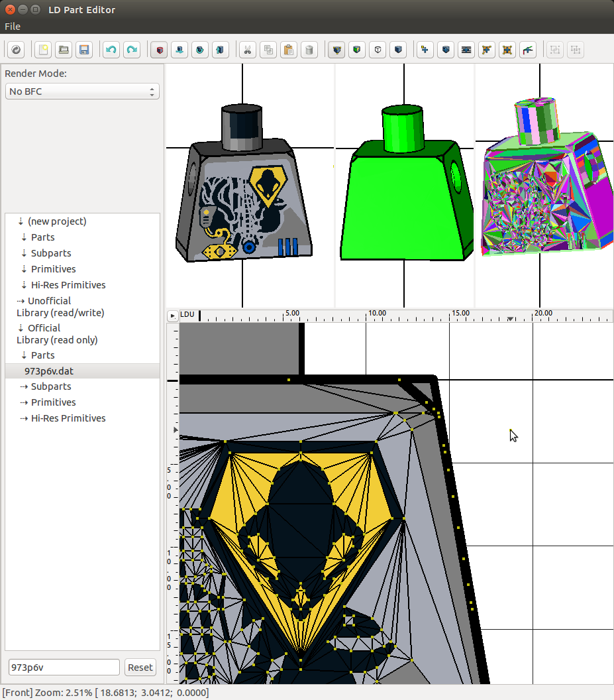Click the add triangle tool icon
The height and width of the screenshot is (700, 614).
point(486,50)
